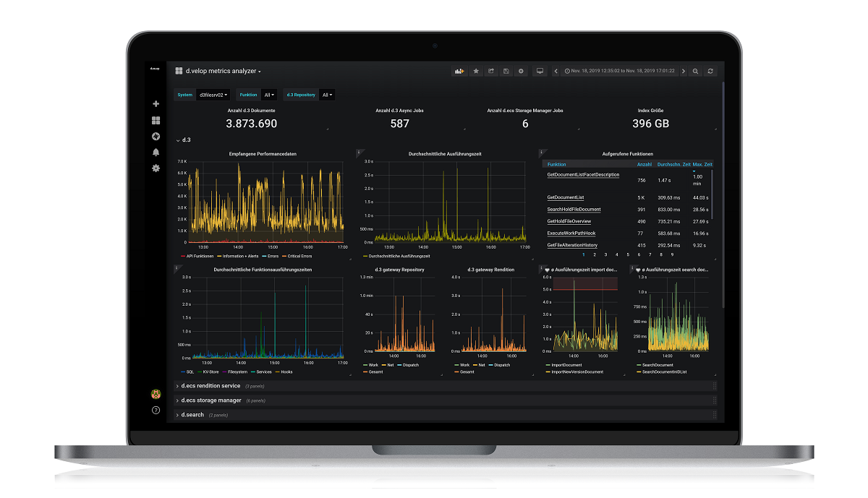Cycle view mode with the monitor icon
Viewport: 868px width, 498px height.
(x=540, y=71)
